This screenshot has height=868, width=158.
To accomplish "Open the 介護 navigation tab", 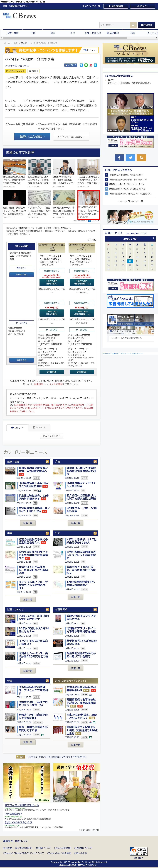I will click(x=33, y=33).
